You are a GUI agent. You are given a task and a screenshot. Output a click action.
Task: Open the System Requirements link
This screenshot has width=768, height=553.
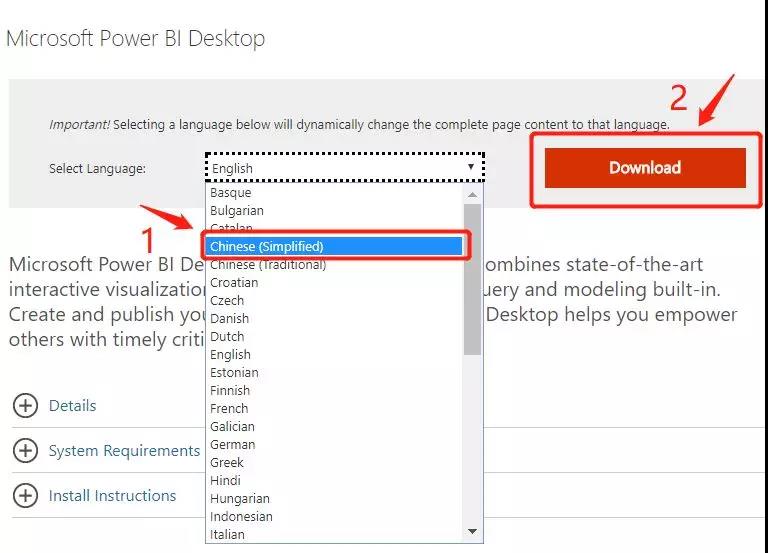point(124,451)
